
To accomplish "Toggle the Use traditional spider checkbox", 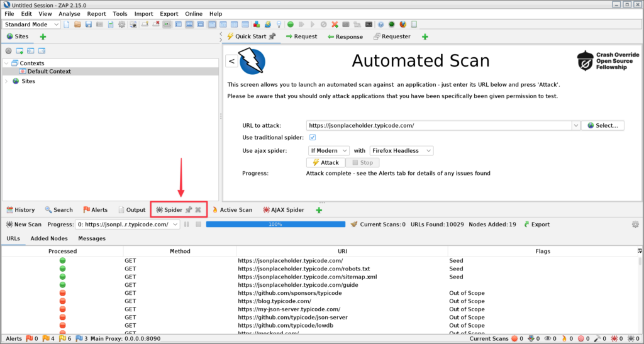I will point(313,137).
